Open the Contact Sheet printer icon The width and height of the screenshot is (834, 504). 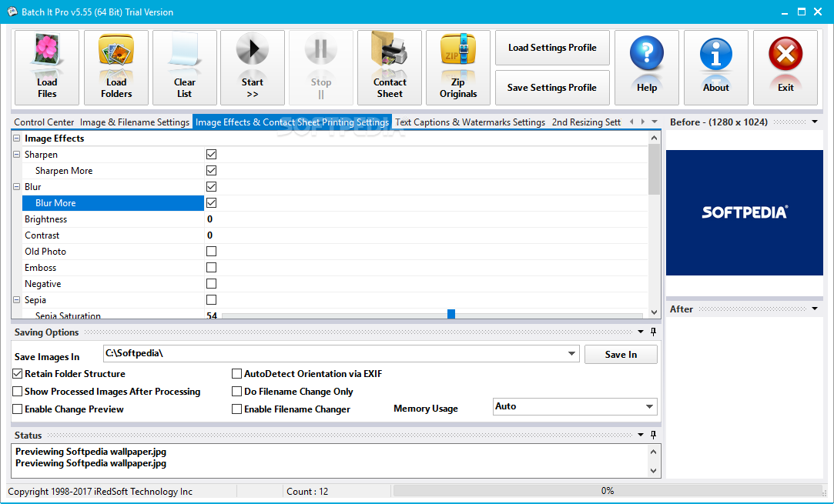390,68
